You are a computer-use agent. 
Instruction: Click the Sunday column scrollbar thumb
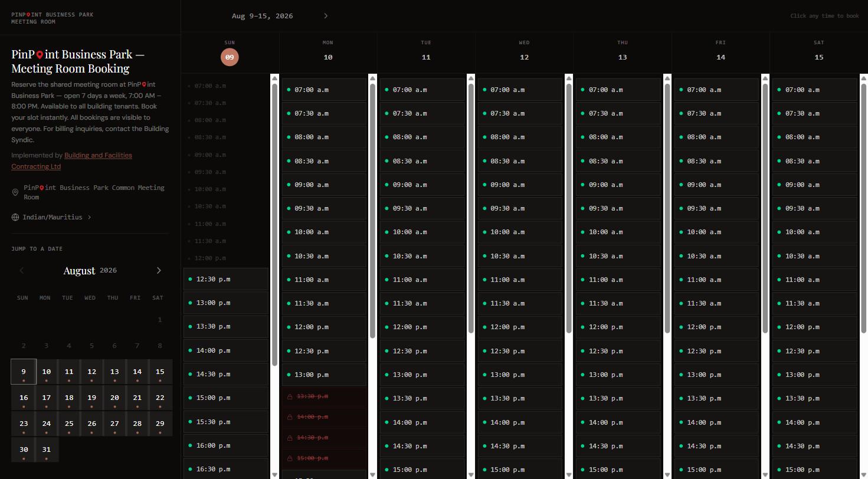(275, 224)
